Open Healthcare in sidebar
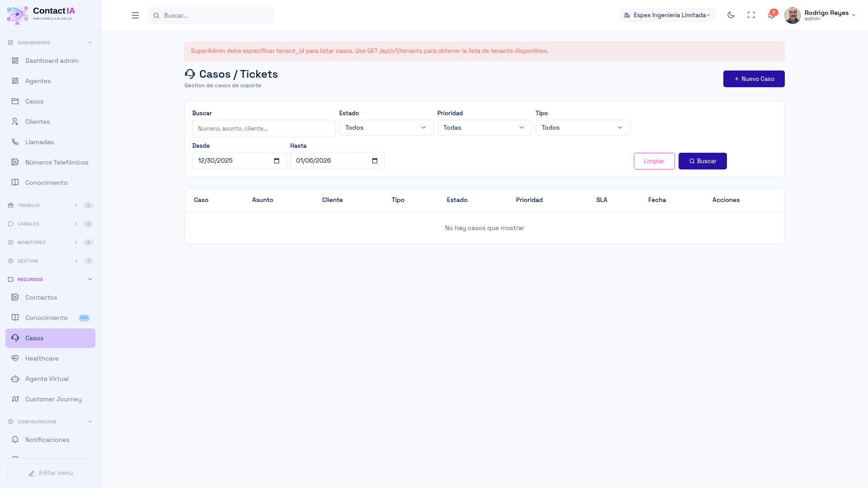Image resolution: width=868 pixels, height=488 pixels. click(42, 358)
